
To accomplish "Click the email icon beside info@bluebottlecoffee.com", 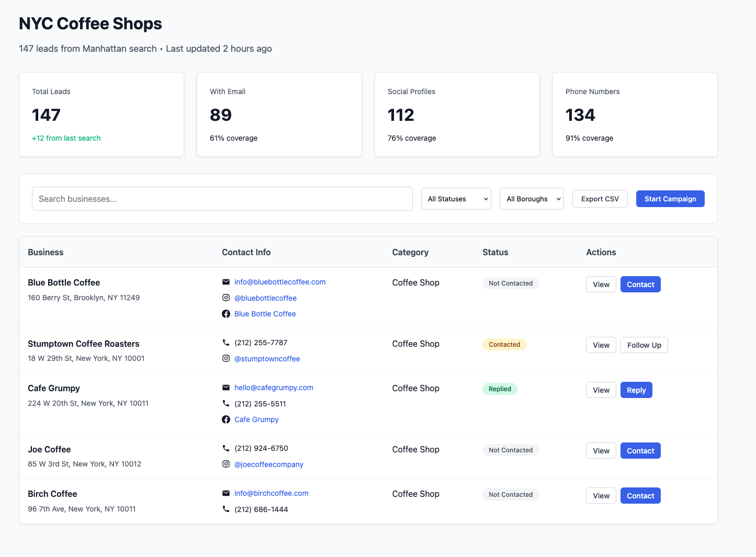I will click(226, 282).
